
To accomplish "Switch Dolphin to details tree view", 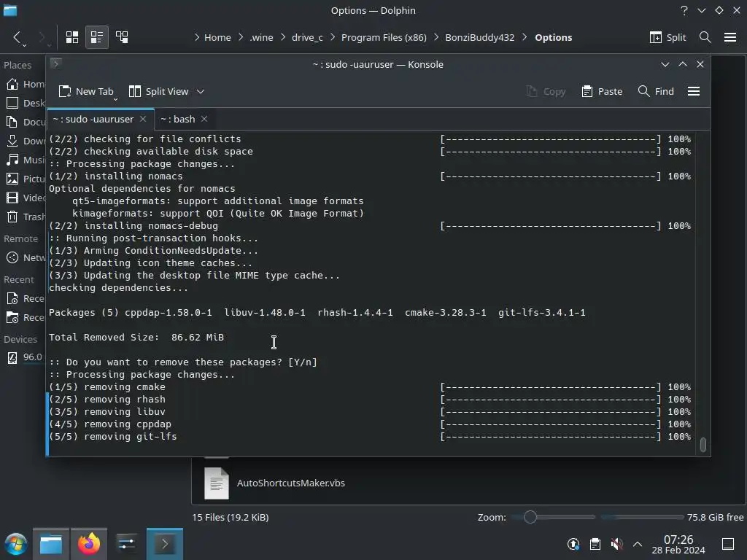I will (122, 37).
